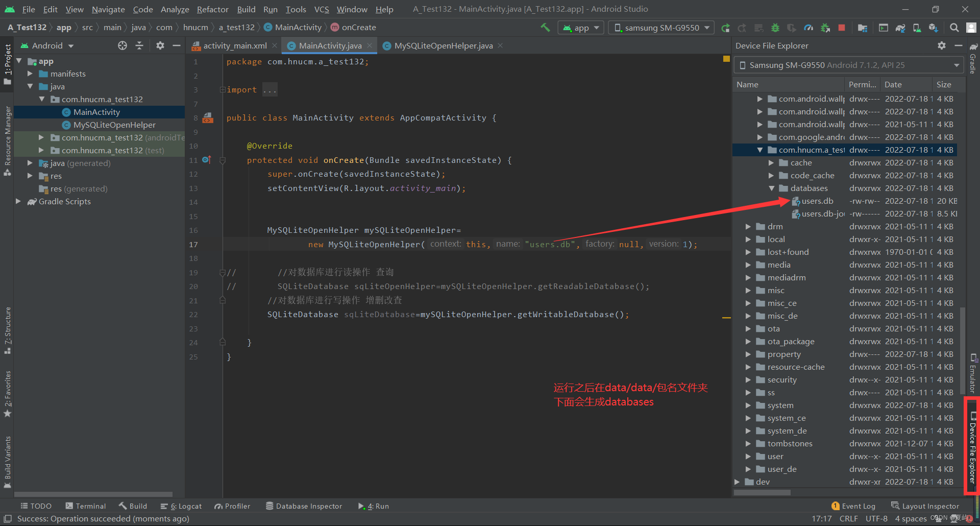The width and height of the screenshot is (980, 526).
Task: Open the Layout Inspector
Action: 925,506
